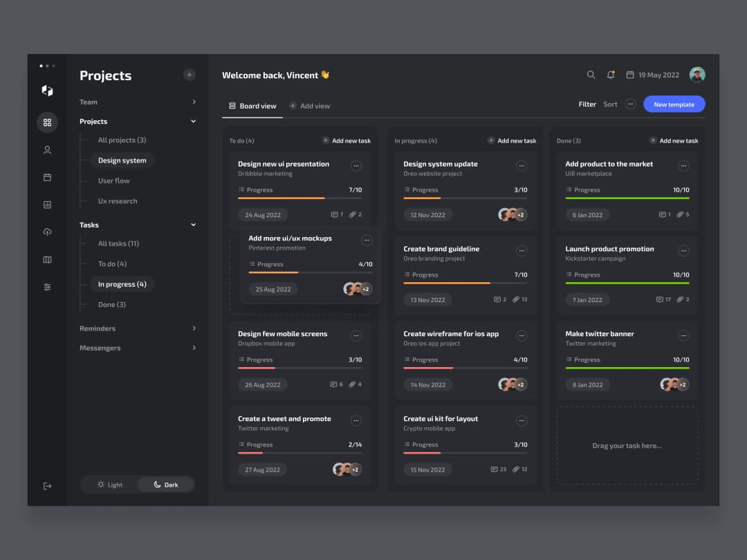Image resolution: width=747 pixels, height=560 pixels.
Task: Select the Dark theme toggle option
Action: pyautogui.click(x=166, y=485)
